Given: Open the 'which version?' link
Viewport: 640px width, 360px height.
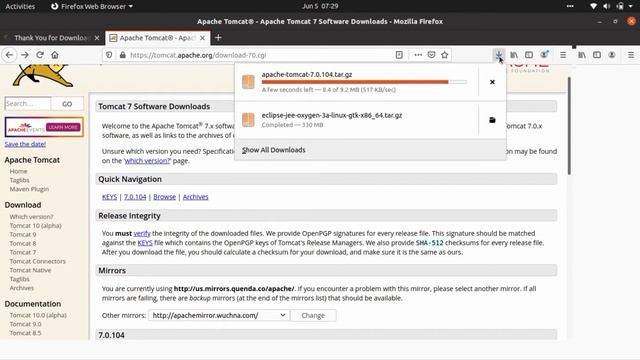Looking at the screenshot, I should coord(147,161).
